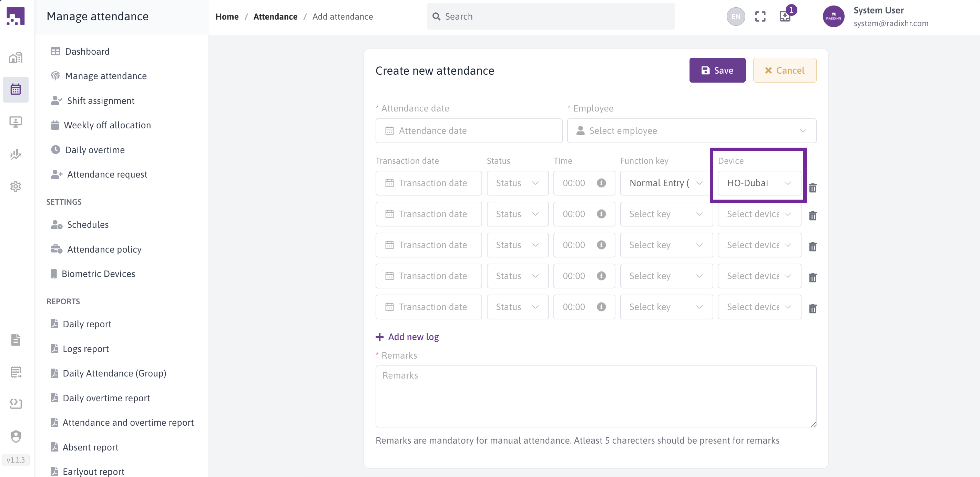Open the downloads notification icon with badge

coord(785,16)
